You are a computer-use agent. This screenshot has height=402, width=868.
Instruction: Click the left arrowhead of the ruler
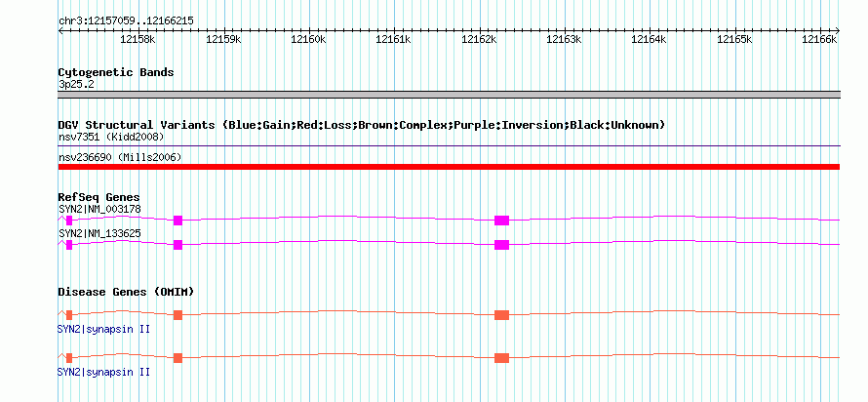pos(60,31)
